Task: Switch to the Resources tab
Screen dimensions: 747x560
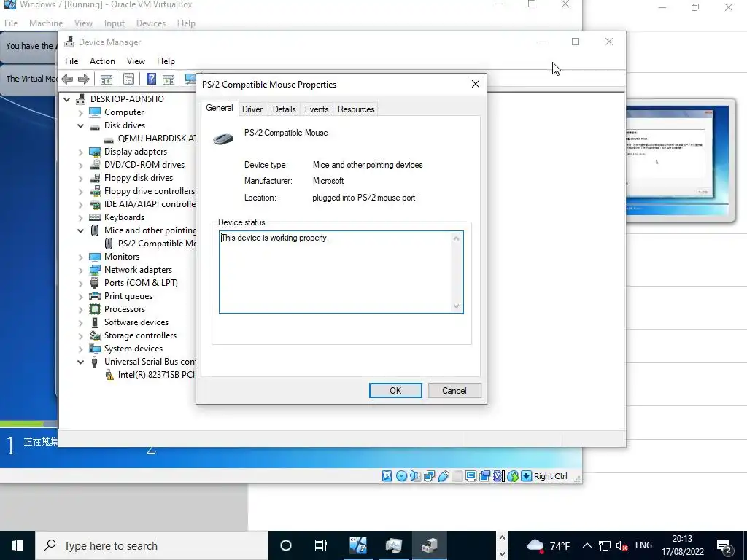Action: pos(356,109)
